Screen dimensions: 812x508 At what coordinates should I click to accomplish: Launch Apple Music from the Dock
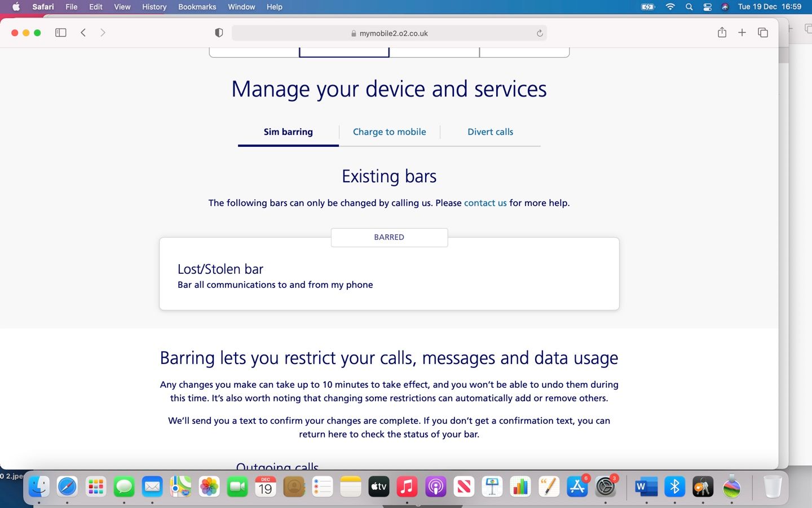click(407, 486)
